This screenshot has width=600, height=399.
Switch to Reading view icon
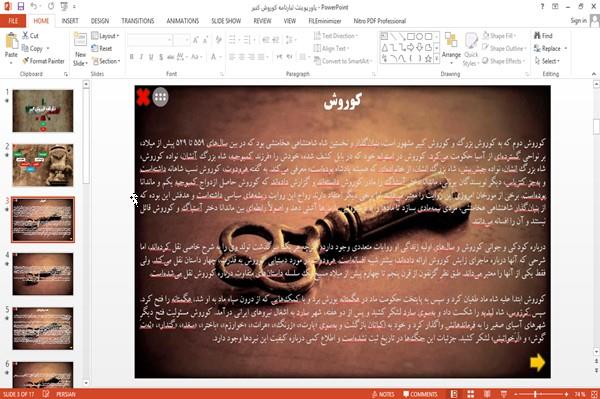(487, 394)
